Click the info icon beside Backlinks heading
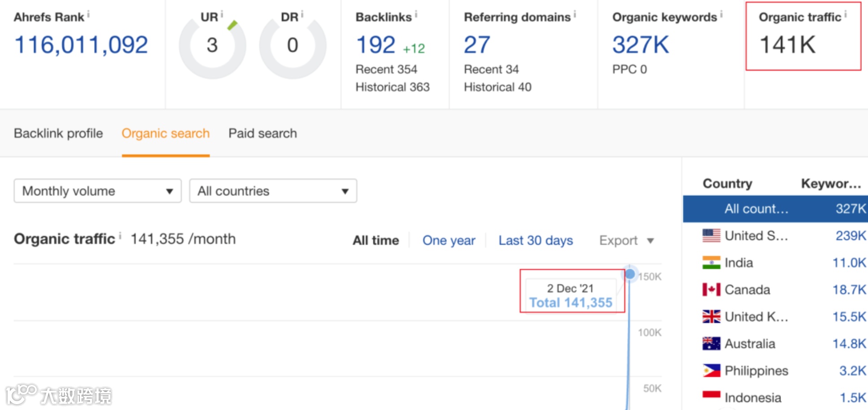The width and height of the screenshot is (868, 410). pyautogui.click(x=416, y=14)
